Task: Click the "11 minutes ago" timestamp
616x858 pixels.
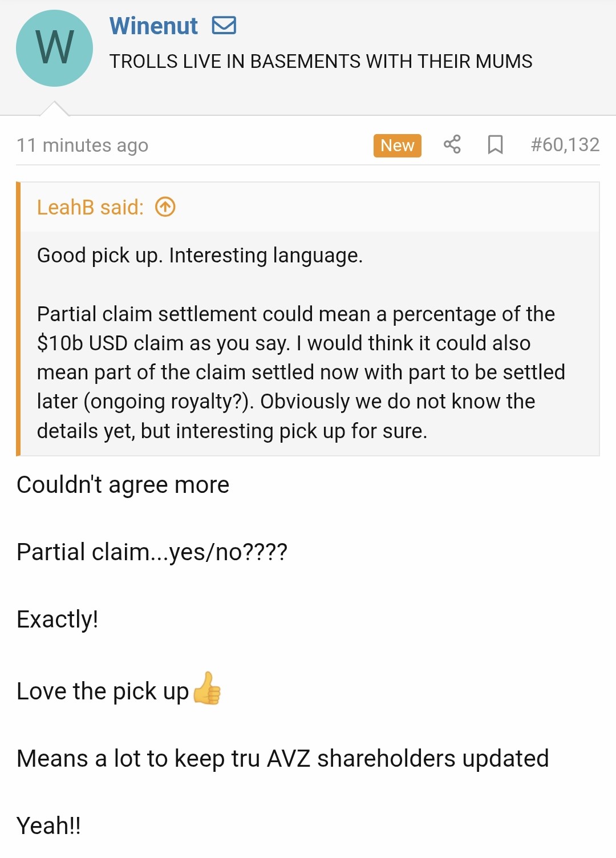Action: (82, 145)
